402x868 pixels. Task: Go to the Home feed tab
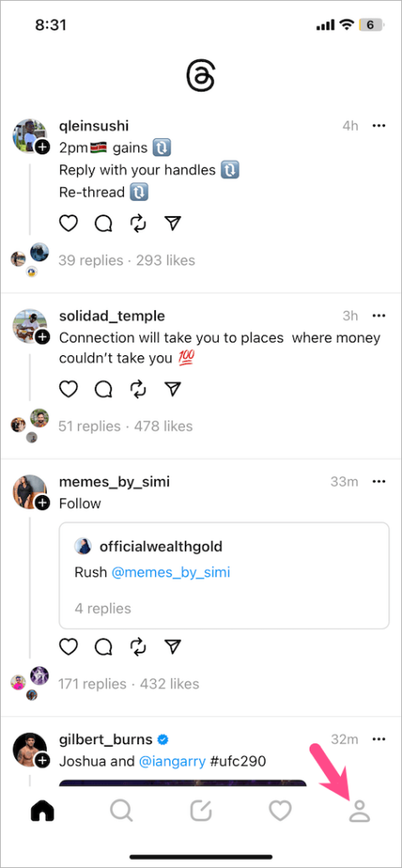pyautogui.click(x=42, y=812)
